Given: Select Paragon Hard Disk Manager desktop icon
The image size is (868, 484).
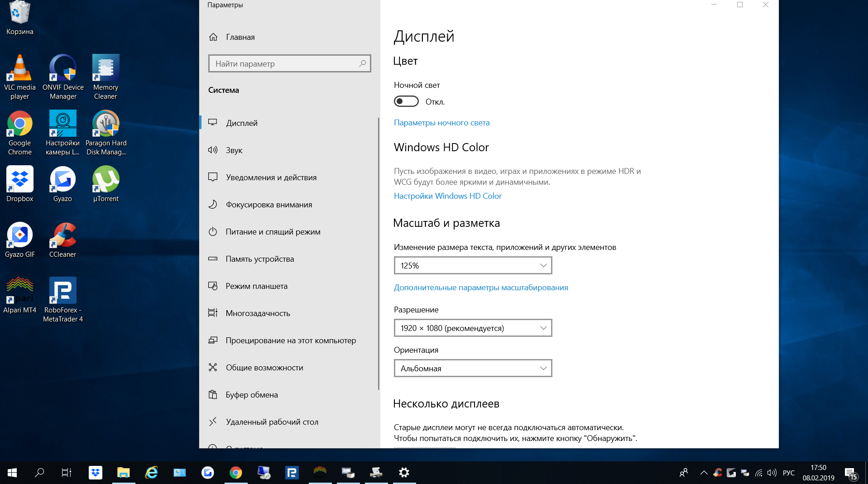Looking at the screenshot, I should [106, 133].
